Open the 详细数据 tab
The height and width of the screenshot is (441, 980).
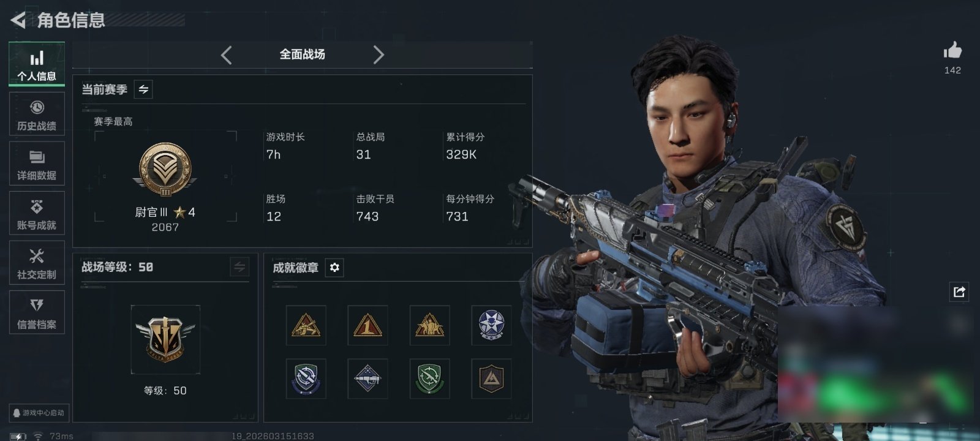click(37, 164)
